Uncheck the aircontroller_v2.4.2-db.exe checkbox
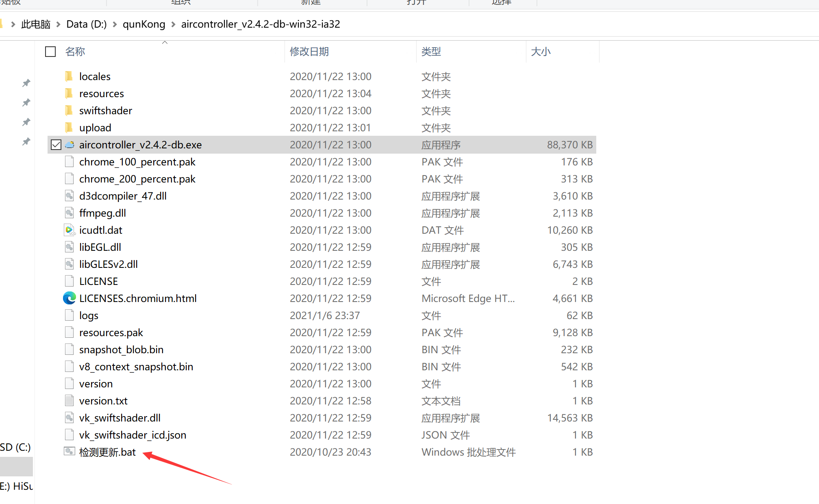The width and height of the screenshot is (819, 504). [56, 145]
